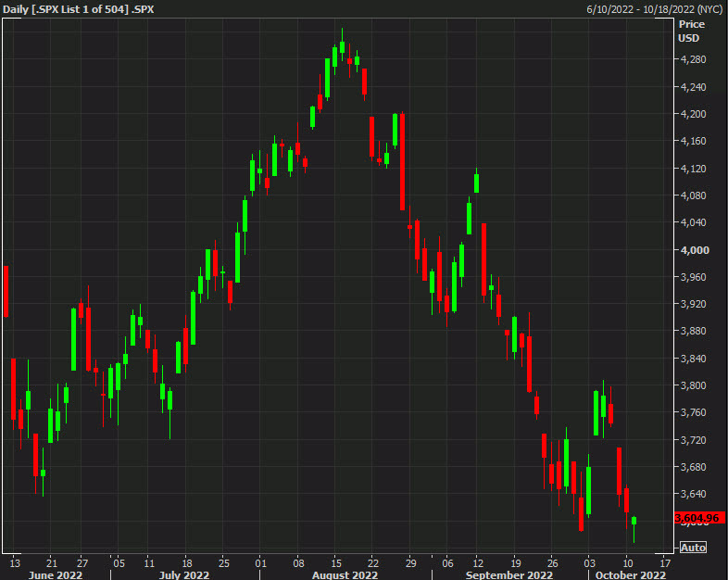Click the 4,280 price axis label

[693, 59]
